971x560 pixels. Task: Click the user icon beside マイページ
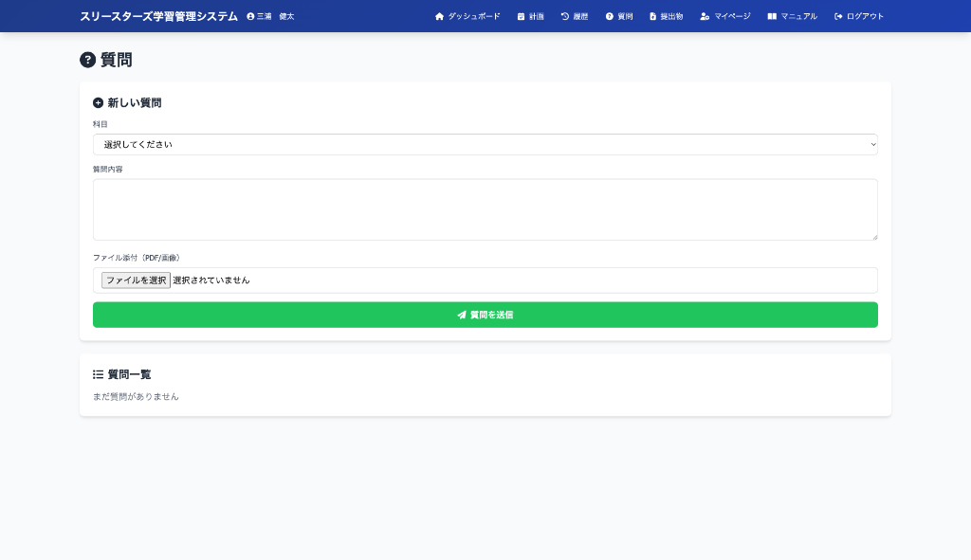[705, 16]
